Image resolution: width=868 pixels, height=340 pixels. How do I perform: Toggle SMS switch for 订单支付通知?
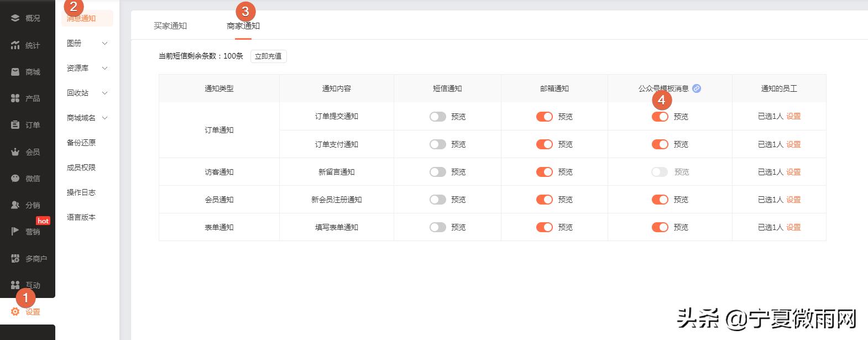tap(438, 144)
